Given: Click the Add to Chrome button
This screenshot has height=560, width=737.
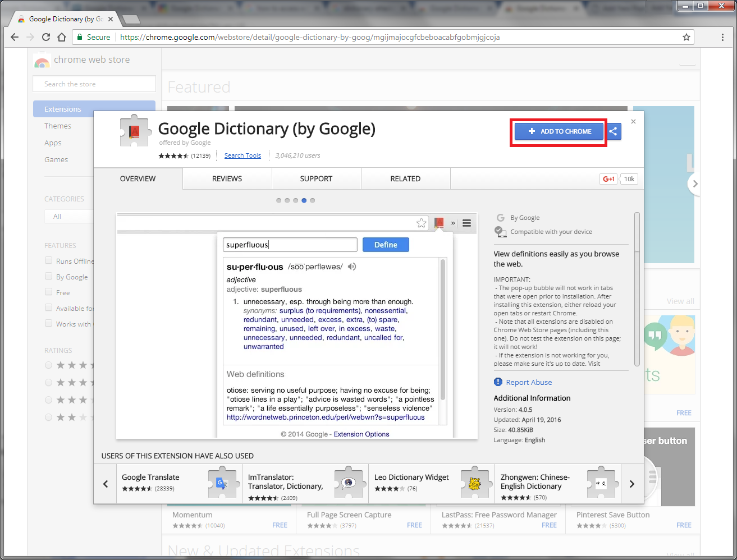Looking at the screenshot, I should tap(559, 131).
